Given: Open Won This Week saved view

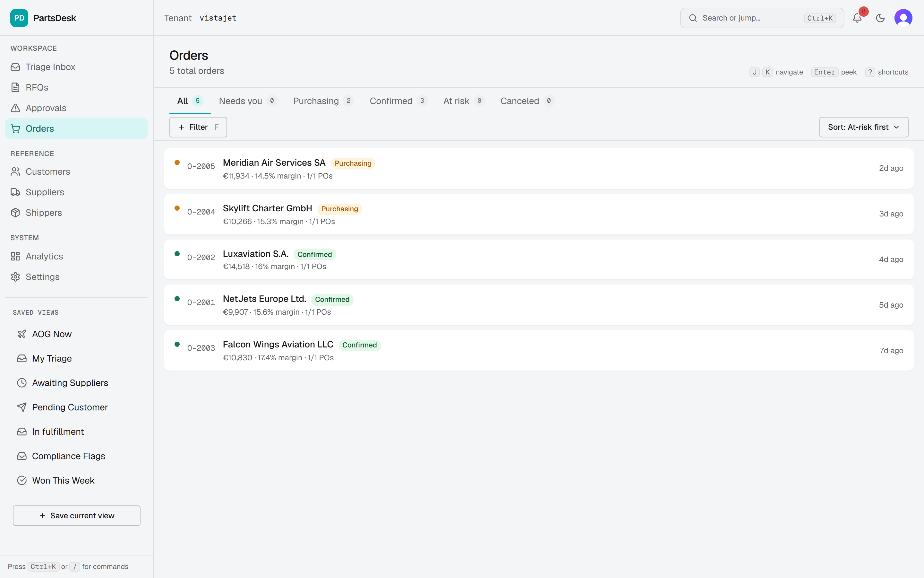Looking at the screenshot, I should pyautogui.click(x=76, y=480).
